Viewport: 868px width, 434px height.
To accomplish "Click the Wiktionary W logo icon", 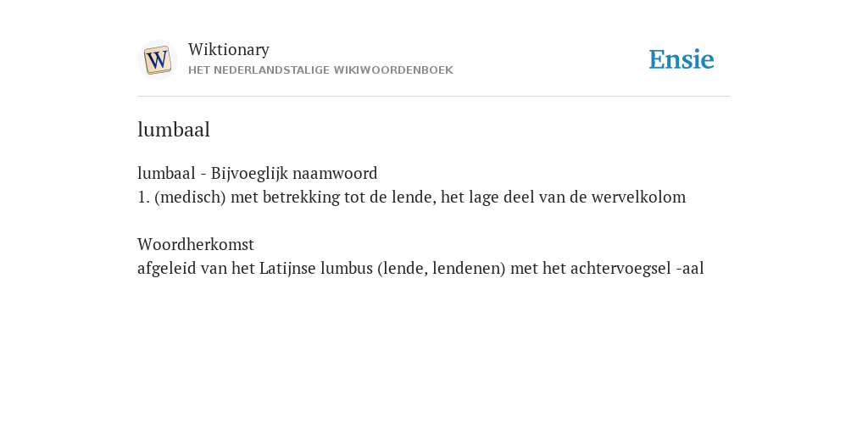I will pyautogui.click(x=157, y=60).
